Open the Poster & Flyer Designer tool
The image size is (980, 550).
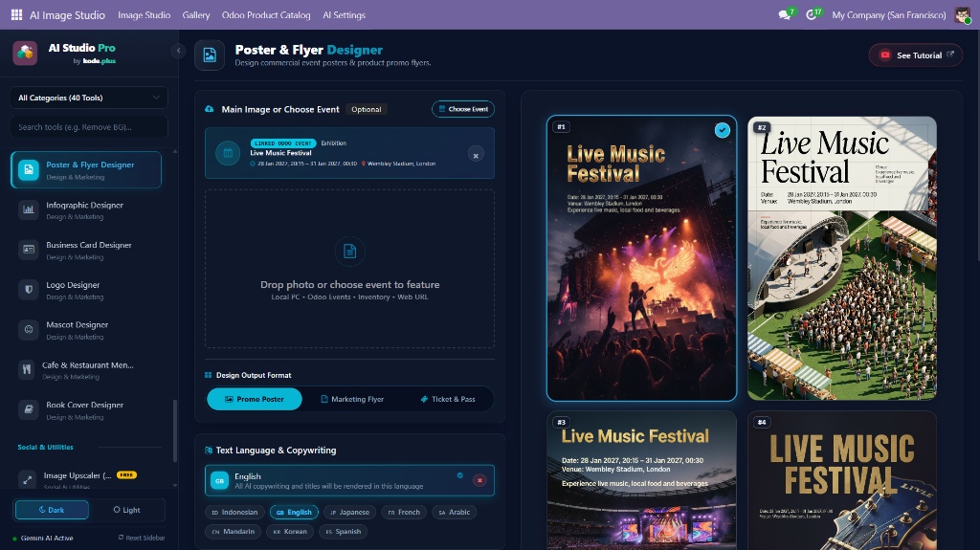(x=86, y=169)
